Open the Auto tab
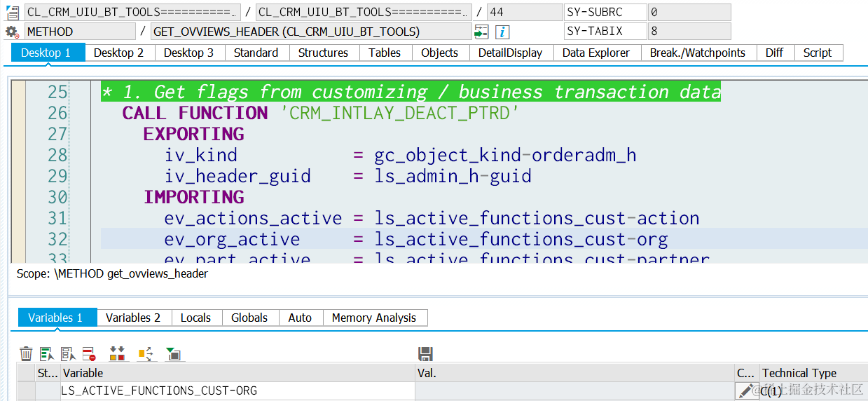Image resolution: width=868 pixels, height=401 pixels. coord(300,318)
